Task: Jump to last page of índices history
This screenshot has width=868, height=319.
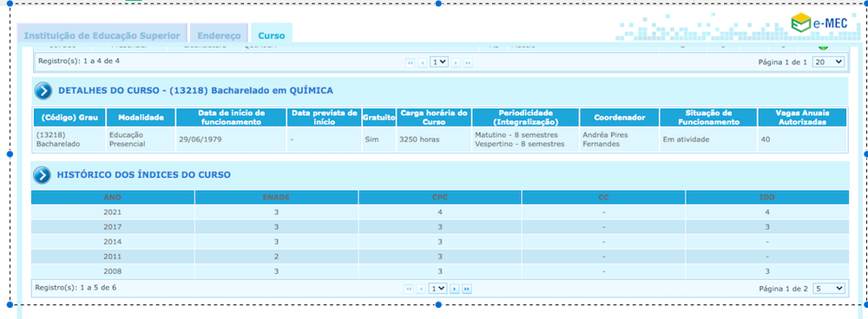Action: [467, 289]
